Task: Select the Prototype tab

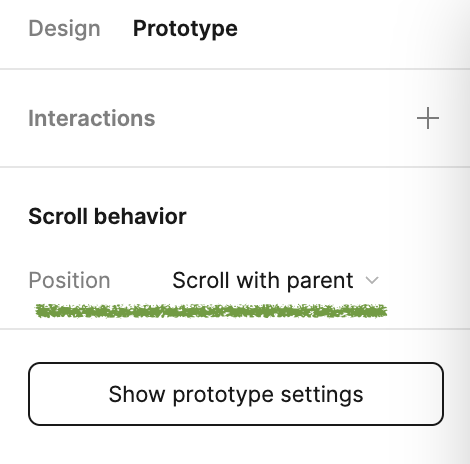Action: point(185,29)
